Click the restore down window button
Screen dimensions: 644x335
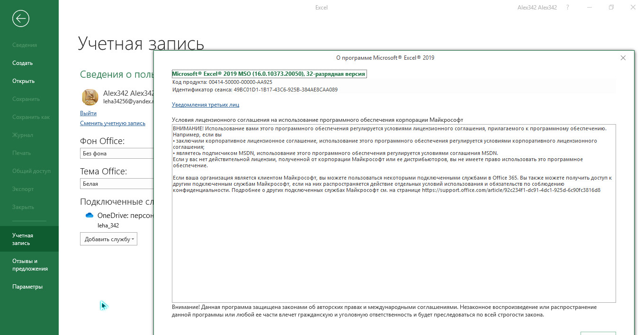point(611,8)
